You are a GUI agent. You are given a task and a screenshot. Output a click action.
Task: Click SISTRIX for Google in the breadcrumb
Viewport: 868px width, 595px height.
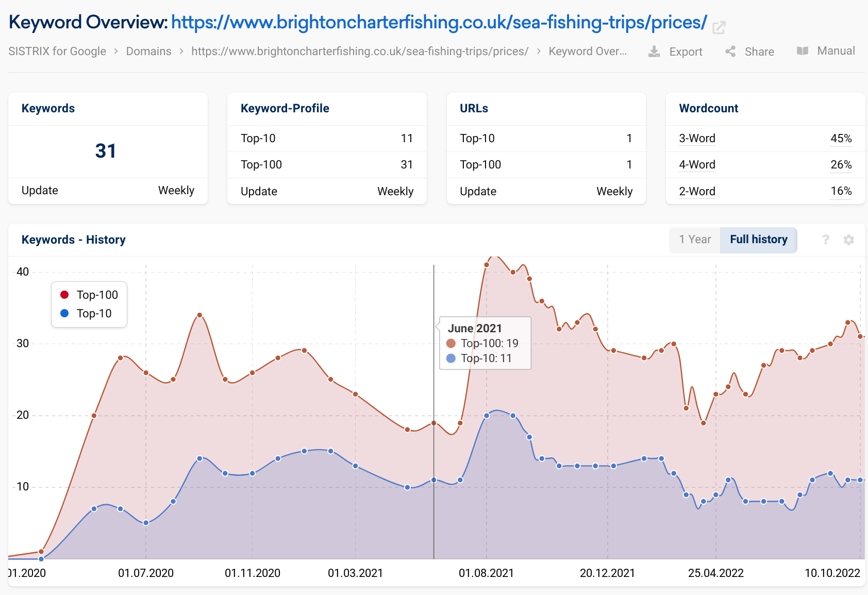[x=57, y=51]
